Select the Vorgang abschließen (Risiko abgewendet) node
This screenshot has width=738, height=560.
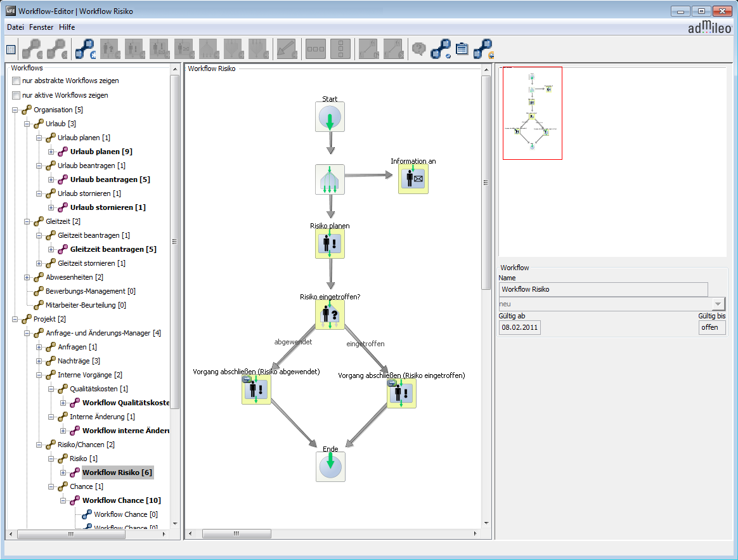point(257,389)
